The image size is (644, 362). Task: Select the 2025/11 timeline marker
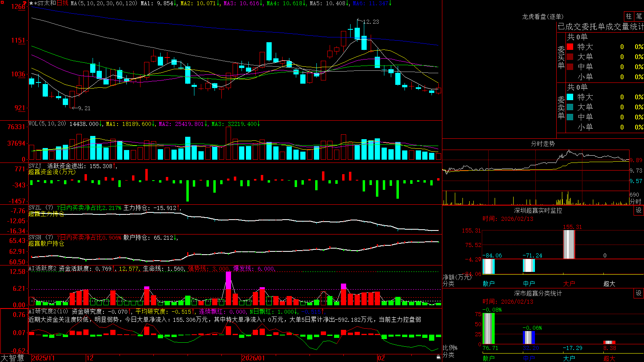tap(43, 358)
